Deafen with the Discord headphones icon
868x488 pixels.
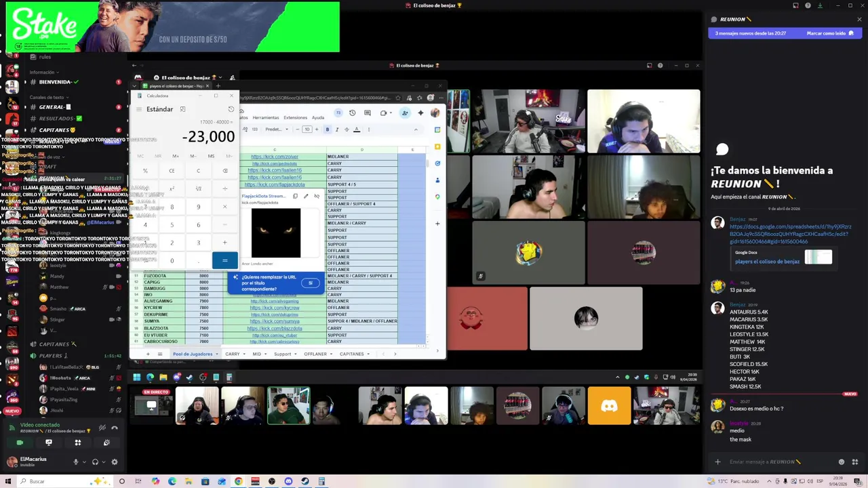[95, 462]
